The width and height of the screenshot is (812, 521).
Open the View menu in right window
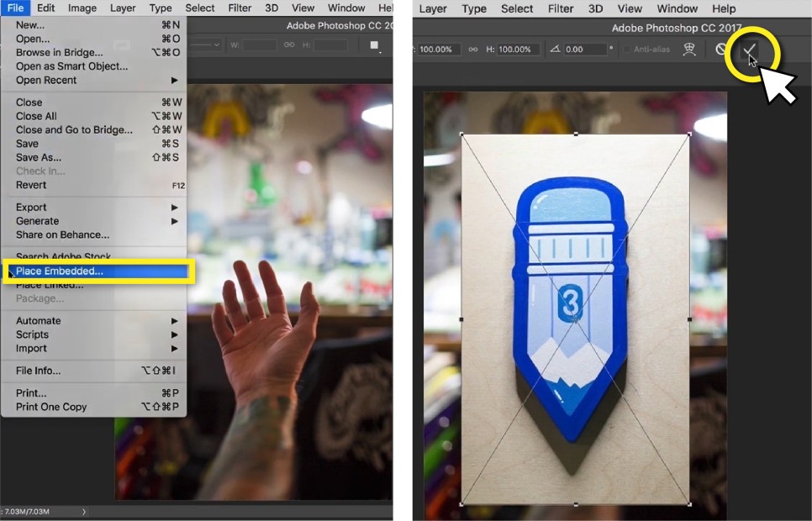pyautogui.click(x=630, y=8)
